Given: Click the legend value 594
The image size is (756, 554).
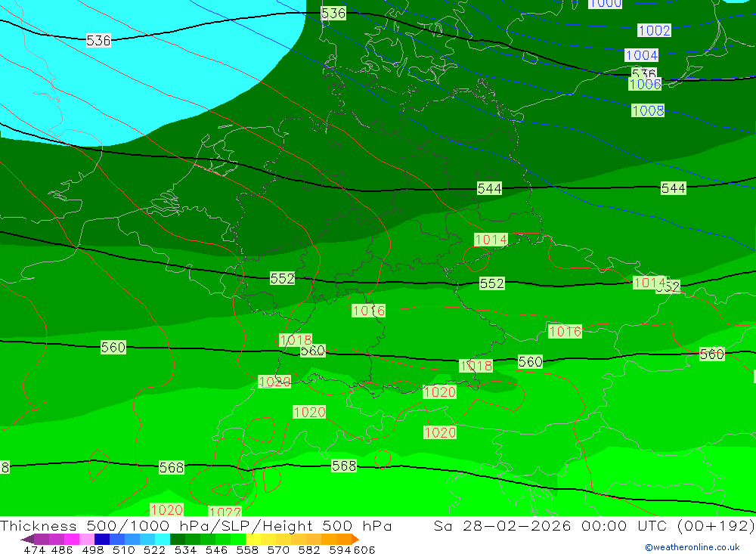Looking at the screenshot, I should [x=340, y=549].
